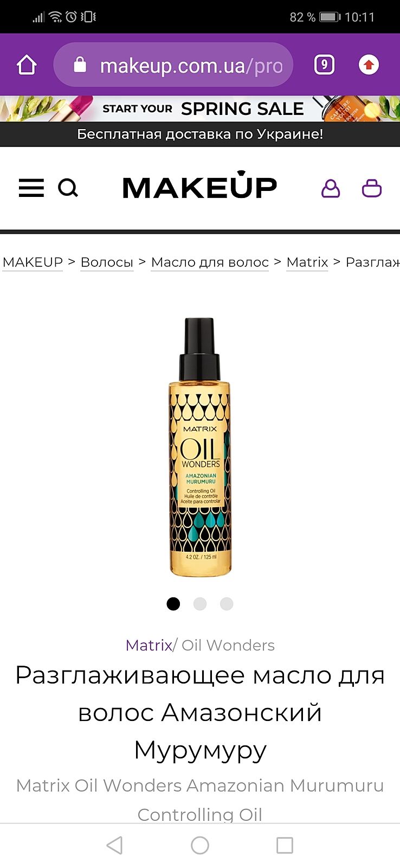This screenshot has width=400, height=868.
Task: Open the shopping bag cart icon
Action: 372,188
